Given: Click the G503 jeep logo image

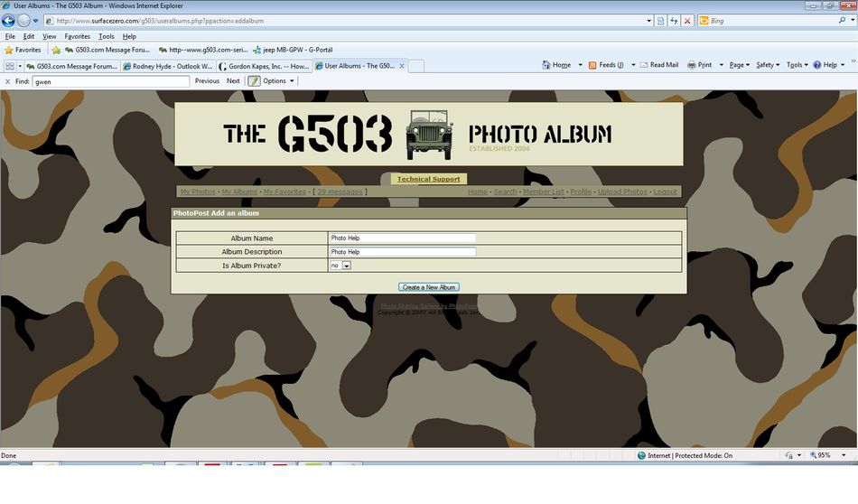Looking at the screenshot, I should tap(429, 134).
